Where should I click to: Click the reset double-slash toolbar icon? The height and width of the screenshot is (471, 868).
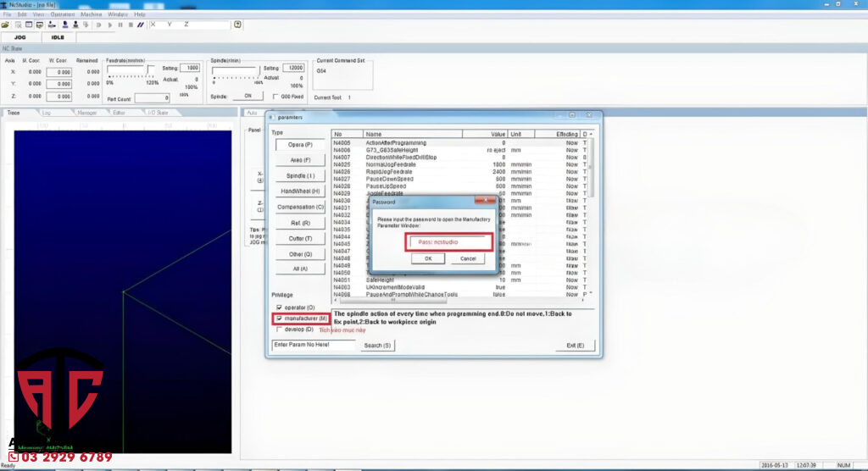pyautogui.click(x=139, y=25)
